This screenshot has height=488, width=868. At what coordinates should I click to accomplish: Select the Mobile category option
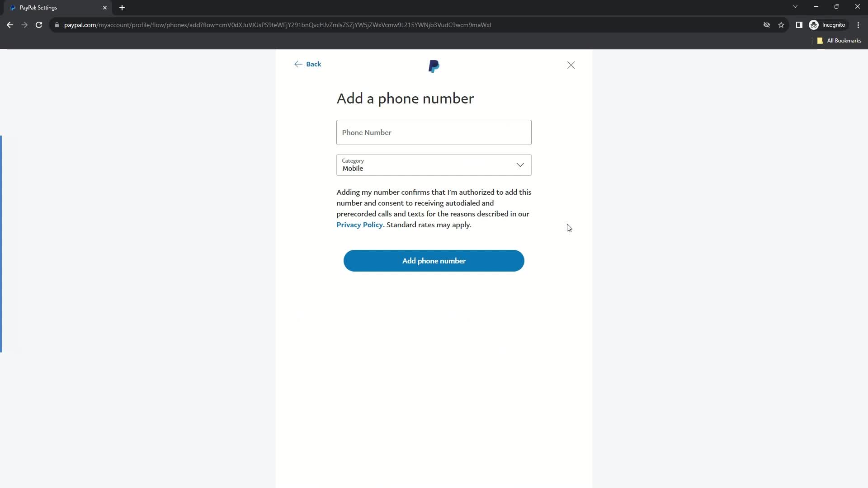click(434, 165)
